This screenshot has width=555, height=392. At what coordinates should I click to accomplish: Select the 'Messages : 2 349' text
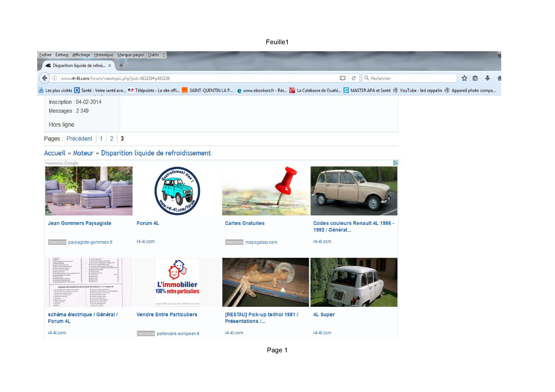[x=69, y=111]
